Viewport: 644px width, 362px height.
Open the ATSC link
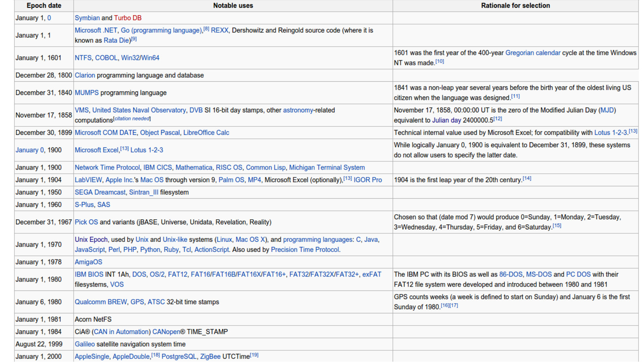tap(156, 303)
